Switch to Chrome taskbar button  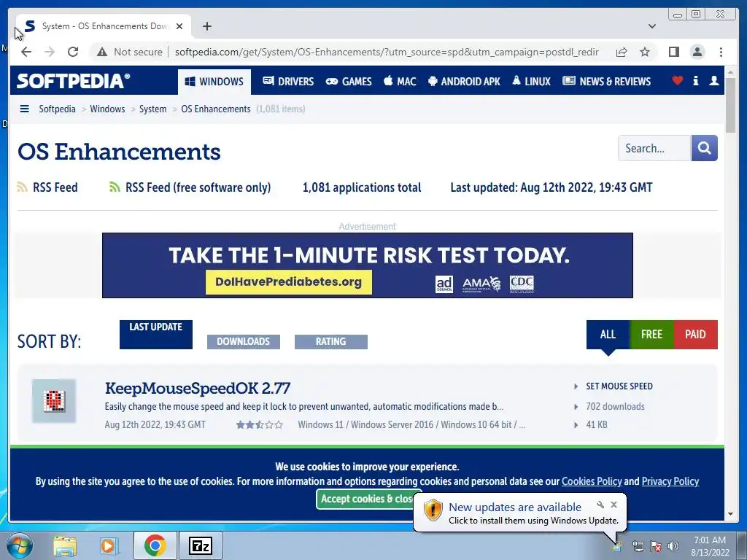pyautogui.click(x=155, y=545)
